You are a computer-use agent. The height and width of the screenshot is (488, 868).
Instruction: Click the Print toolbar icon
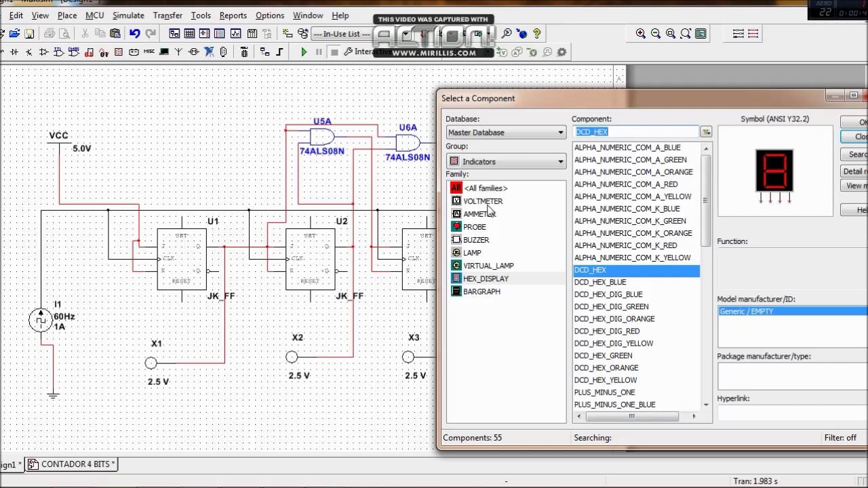coord(50,33)
